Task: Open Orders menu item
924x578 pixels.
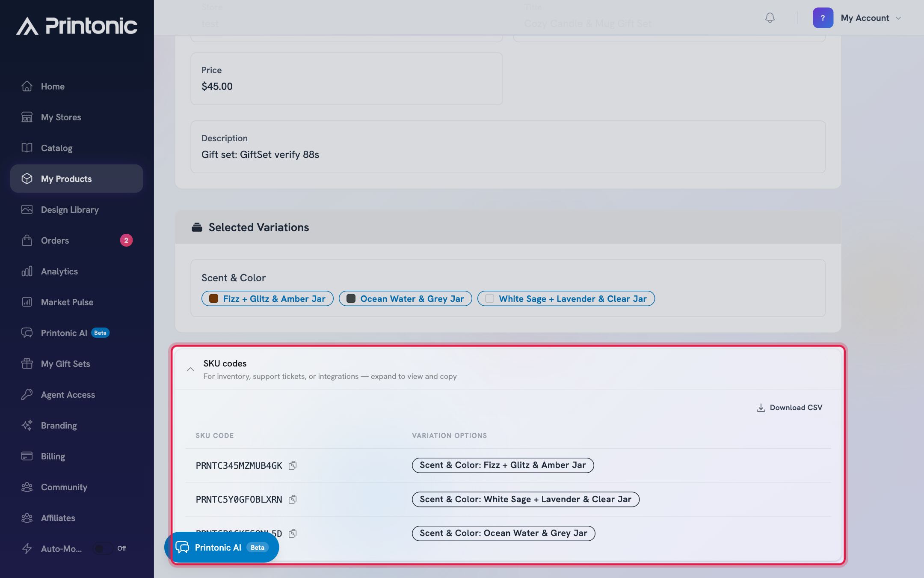Action: click(x=77, y=240)
